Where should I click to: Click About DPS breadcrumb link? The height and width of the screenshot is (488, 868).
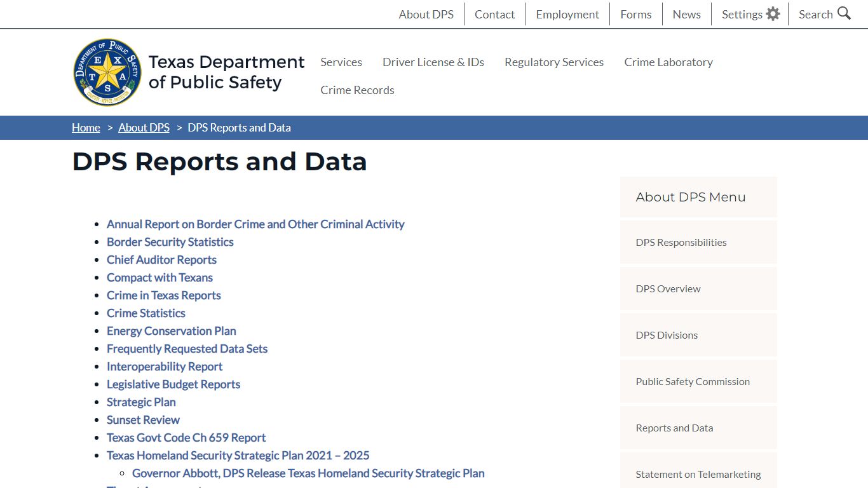click(144, 128)
